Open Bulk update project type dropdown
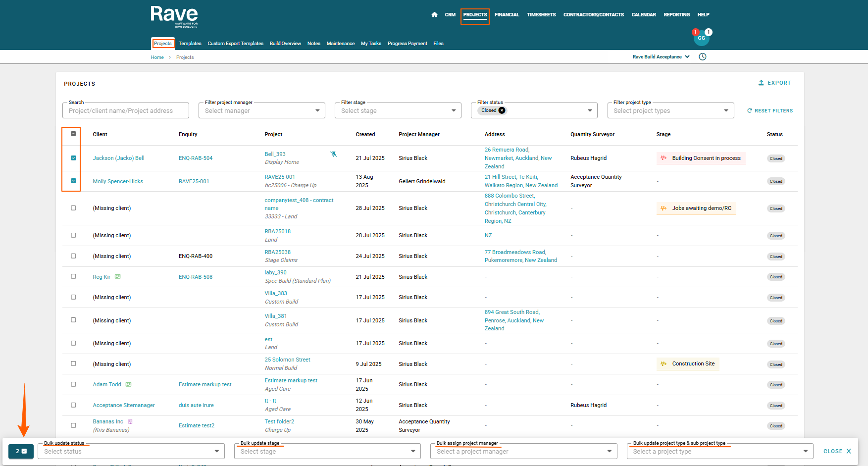Screen dimensions: 868x466 (x=720, y=451)
